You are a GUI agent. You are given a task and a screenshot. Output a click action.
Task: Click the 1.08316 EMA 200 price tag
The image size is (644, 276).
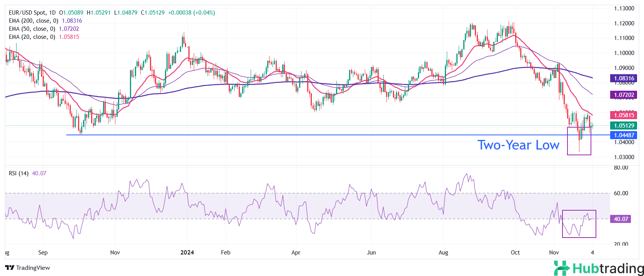[x=624, y=78]
